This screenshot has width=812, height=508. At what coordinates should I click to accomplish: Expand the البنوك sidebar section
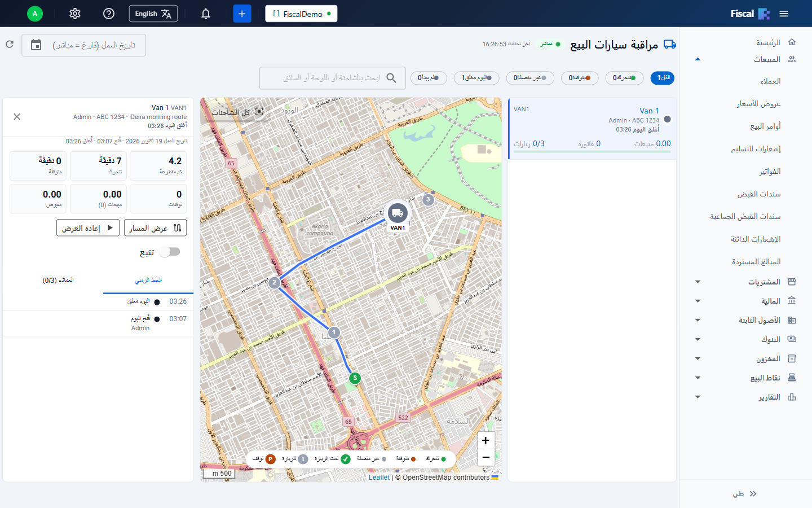coord(745,339)
